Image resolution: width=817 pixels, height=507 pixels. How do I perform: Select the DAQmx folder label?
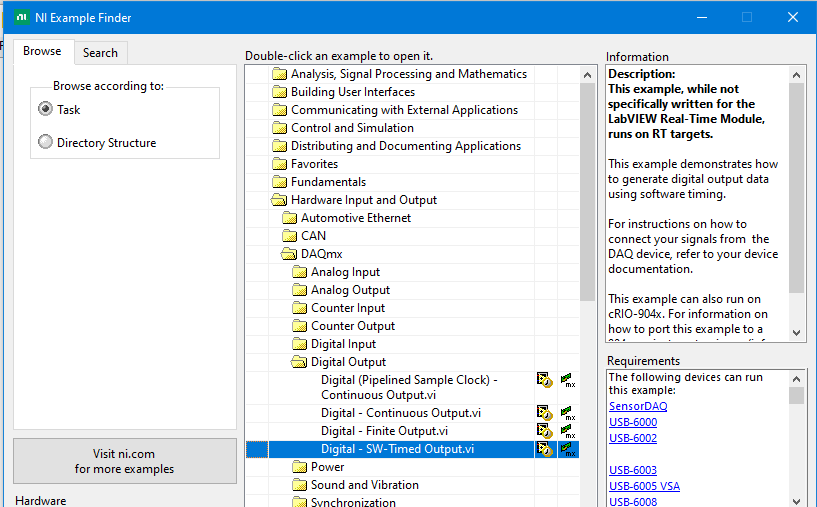pyautogui.click(x=321, y=254)
